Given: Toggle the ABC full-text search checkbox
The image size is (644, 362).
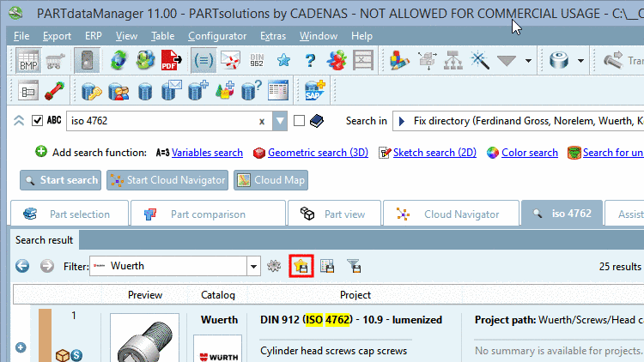Looking at the screenshot, I should tap(38, 121).
